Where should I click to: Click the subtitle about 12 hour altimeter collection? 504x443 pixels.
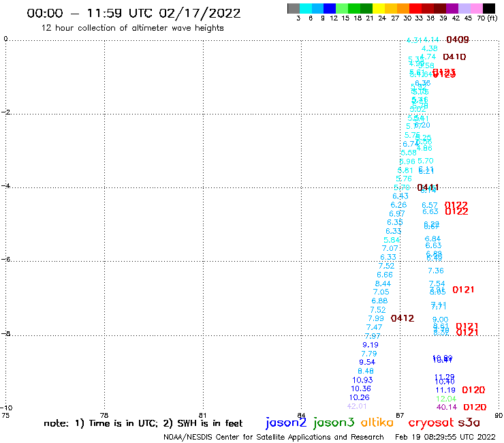[132, 28]
